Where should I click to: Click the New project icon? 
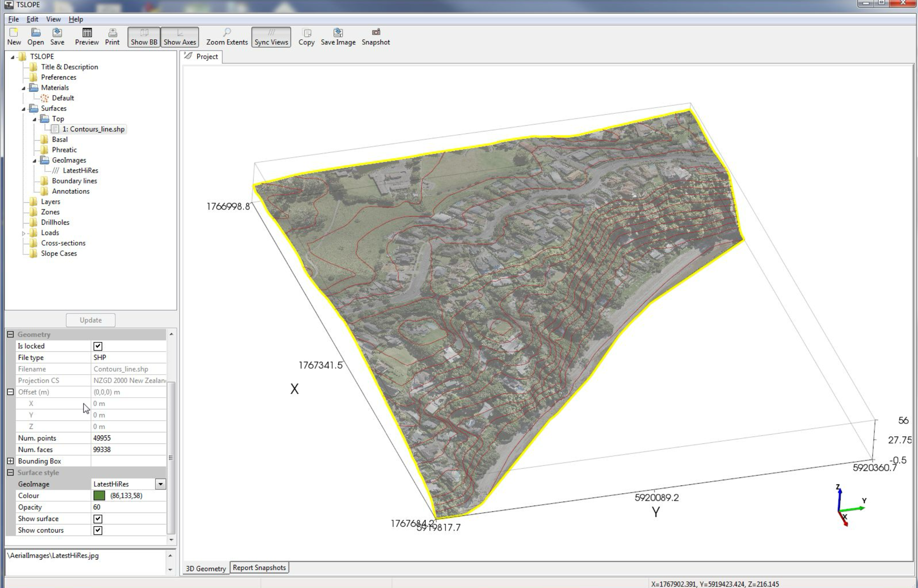[x=14, y=37]
